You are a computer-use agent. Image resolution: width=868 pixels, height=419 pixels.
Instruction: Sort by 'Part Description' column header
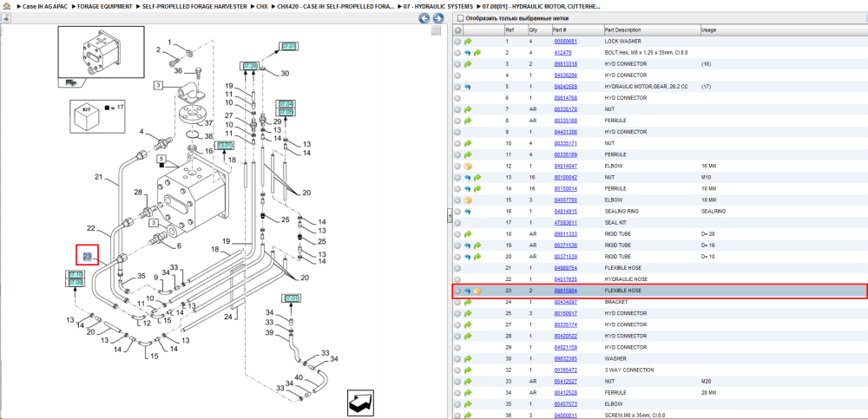pyautogui.click(x=651, y=29)
